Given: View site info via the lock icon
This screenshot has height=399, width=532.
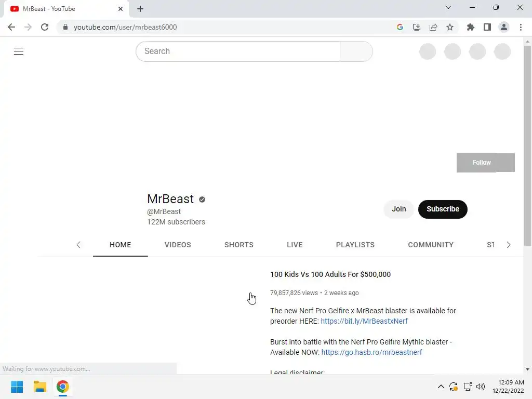Looking at the screenshot, I should [x=65, y=27].
